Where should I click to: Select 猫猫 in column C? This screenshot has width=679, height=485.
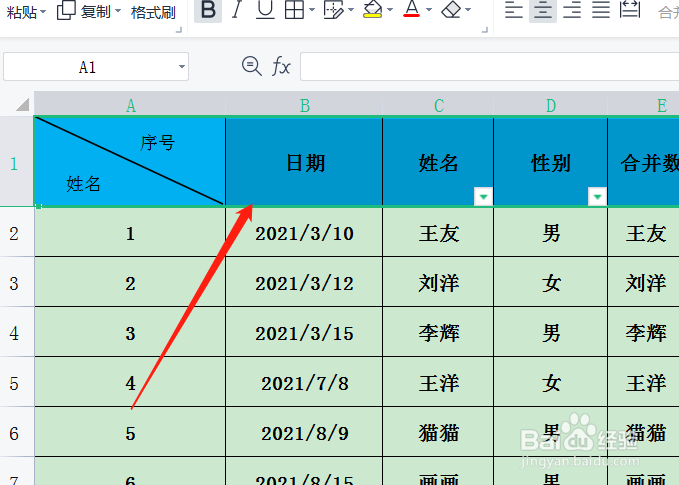click(438, 432)
